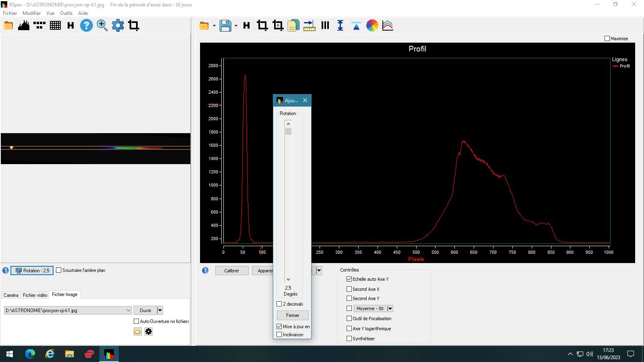Click the Rotation slider thumb
This screenshot has width=644, height=362.
(x=288, y=132)
